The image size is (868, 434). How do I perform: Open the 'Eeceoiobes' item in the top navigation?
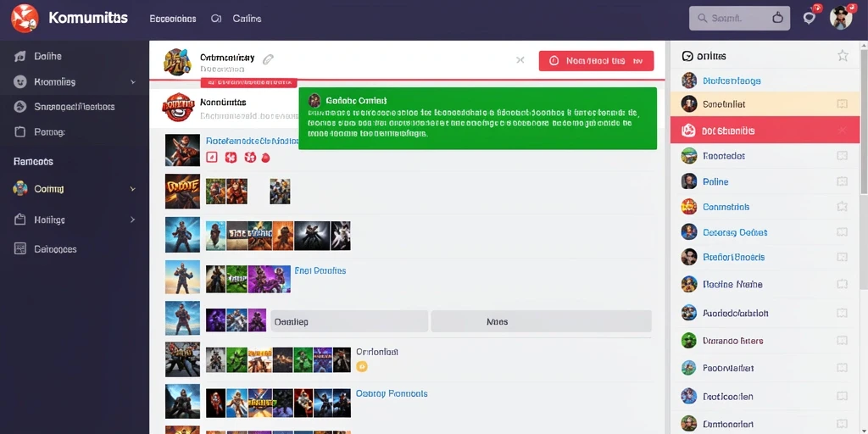click(x=173, y=19)
